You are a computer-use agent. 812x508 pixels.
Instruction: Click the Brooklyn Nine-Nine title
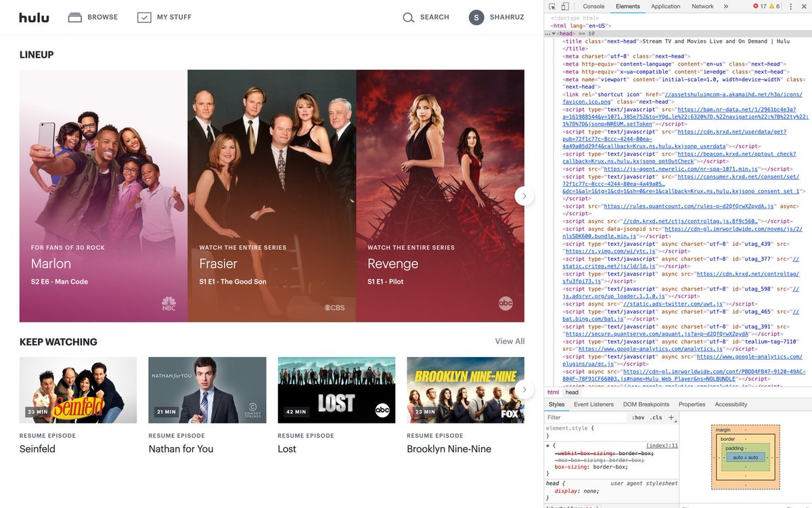(449, 449)
